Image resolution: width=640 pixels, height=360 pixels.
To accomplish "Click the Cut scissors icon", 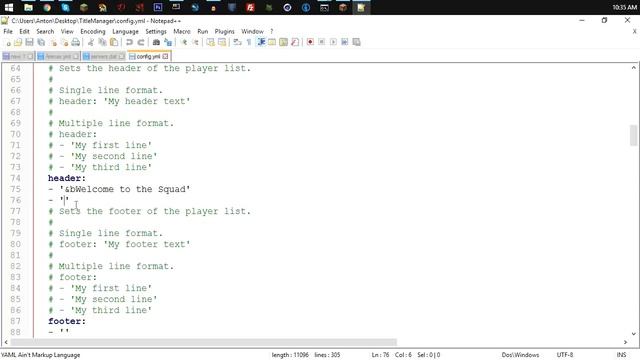I will tap(91, 42).
